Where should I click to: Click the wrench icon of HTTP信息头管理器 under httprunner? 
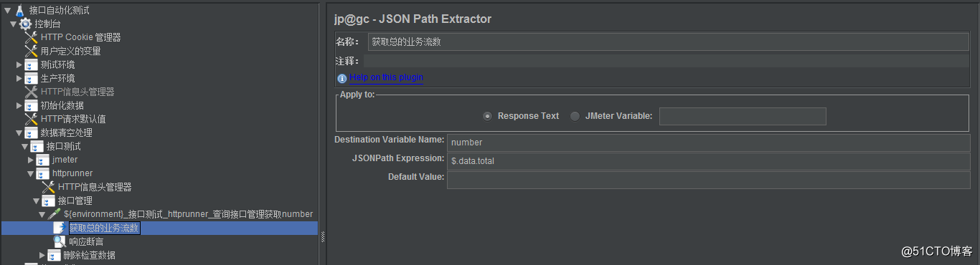(x=49, y=187)
